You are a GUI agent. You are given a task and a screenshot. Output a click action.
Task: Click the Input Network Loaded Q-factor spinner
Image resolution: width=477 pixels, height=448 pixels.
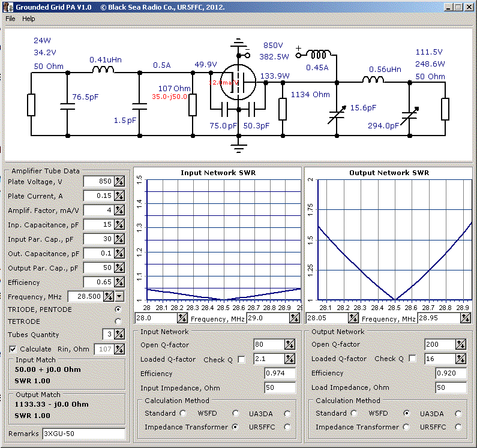tap(290, 359)
